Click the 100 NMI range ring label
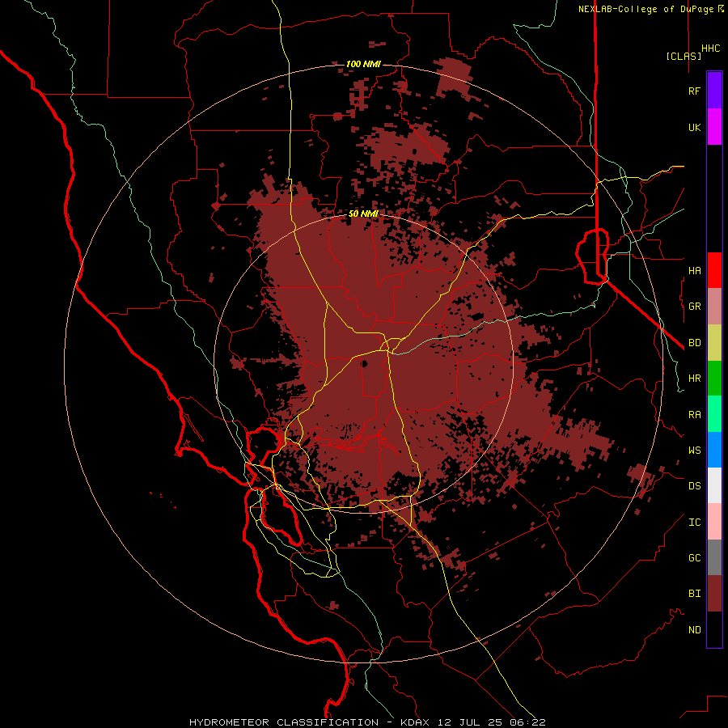728x728 pixels. [363, 64]
